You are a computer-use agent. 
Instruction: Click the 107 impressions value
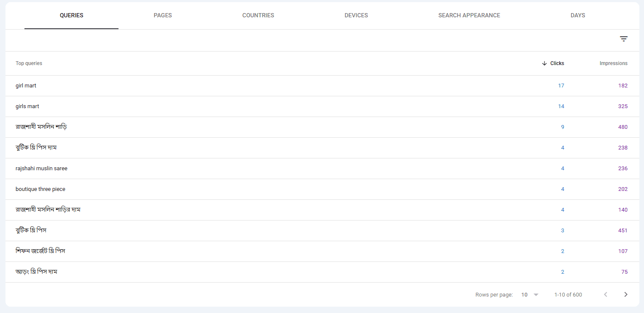(623, 251)
